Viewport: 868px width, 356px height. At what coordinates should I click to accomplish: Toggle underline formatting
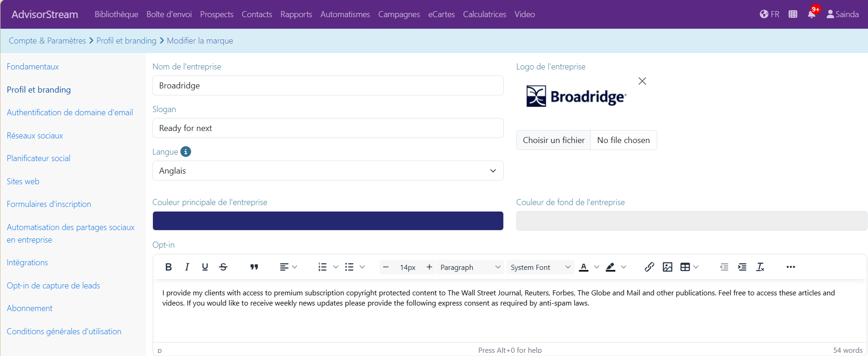coord(205,267)
